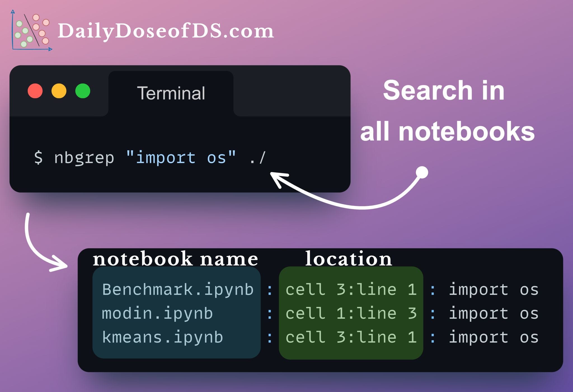Select the Terminal tab
573x392 pixels.
pos(171,93)
